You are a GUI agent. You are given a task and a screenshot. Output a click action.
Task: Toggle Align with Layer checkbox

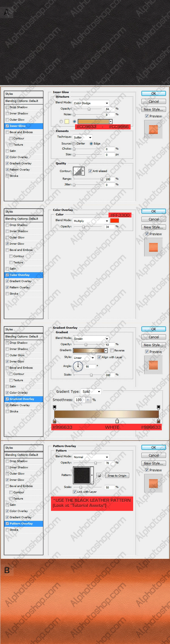(99, 357)
